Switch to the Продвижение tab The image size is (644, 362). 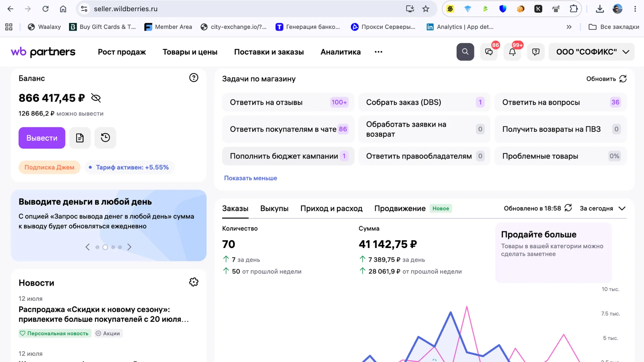tap(400, 208)
